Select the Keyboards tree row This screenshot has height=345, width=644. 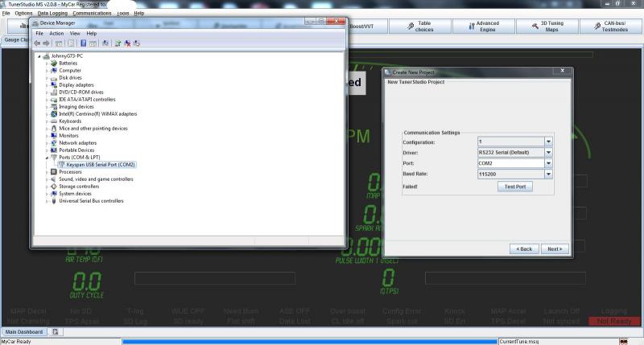[x=70, y=121]
